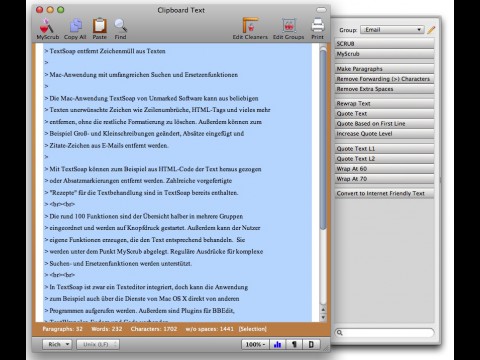Click the [Selection] status label
Image resolution: width=480 pixels, height=360 pixels.
tap(253, 329)
